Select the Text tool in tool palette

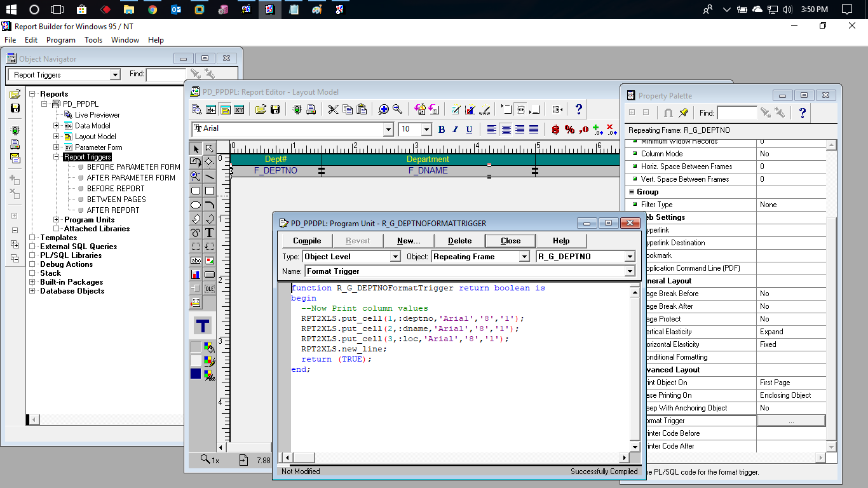coord(209,233)
